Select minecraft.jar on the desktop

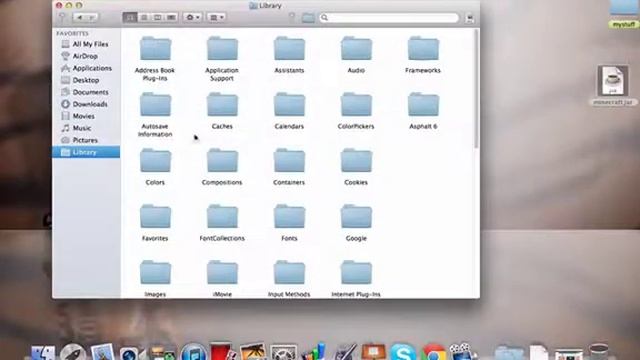tap(613, 86)
